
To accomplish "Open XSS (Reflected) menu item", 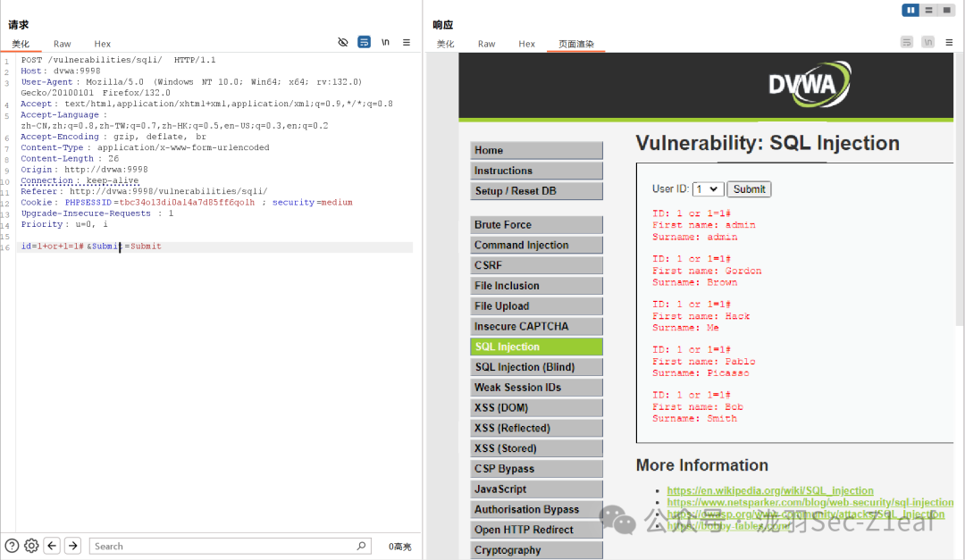I will point(536,428).
